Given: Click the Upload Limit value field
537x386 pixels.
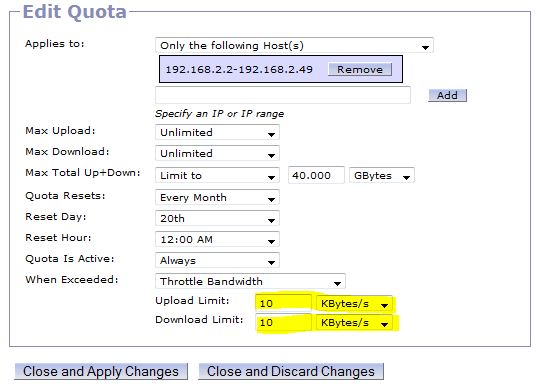Looking at the screenshot, I should pyautogui.click(x=284, y=303).
